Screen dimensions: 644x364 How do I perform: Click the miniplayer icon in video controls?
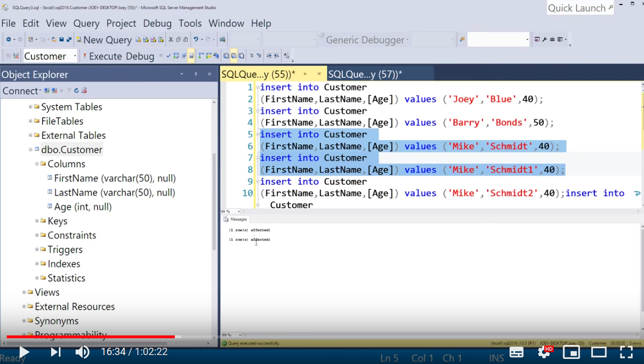point(571,352)
